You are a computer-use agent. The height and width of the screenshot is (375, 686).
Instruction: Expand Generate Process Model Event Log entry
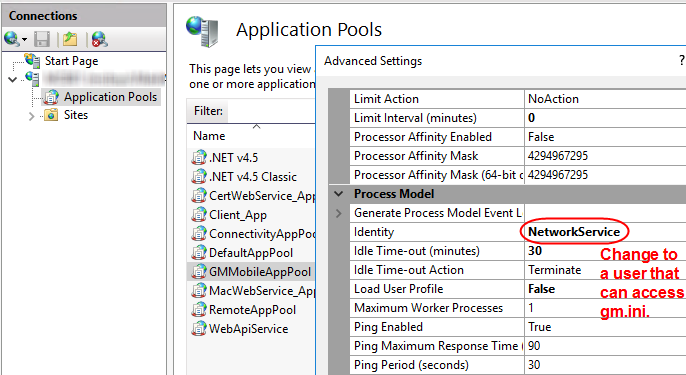[339, 213]
